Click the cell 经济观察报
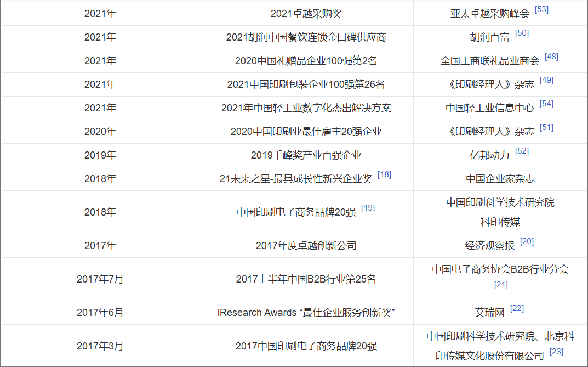Viewport: 588px width, 367px height. point(500,246)
